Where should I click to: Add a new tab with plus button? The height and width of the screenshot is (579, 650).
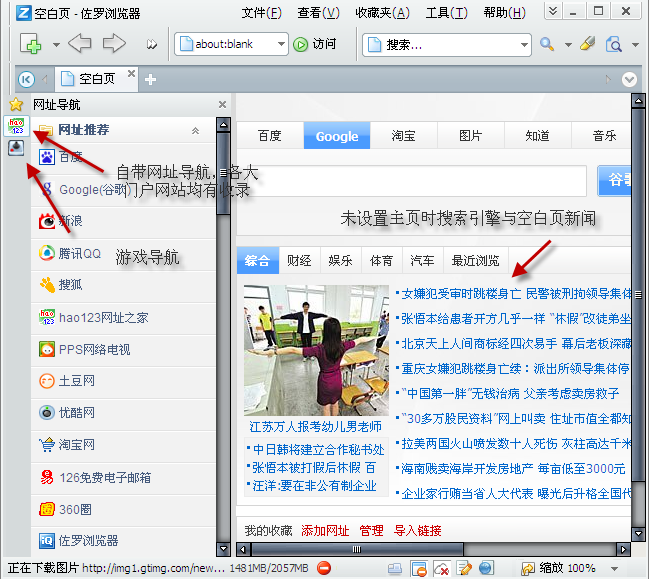(x=150, y=79)
